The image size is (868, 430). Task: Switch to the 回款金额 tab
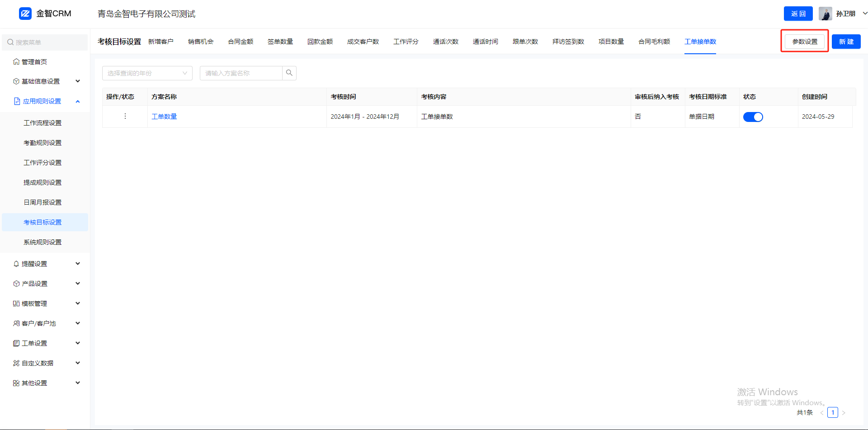(x=320, y=42)
